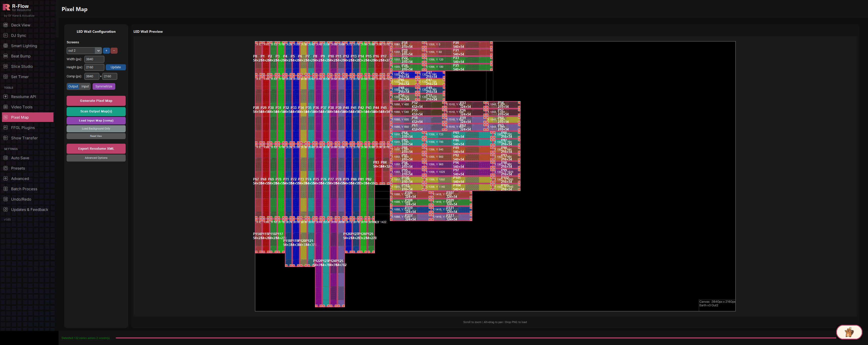Click Scan Output Map(s)
The image size is (868, 345).
(96, 111)
